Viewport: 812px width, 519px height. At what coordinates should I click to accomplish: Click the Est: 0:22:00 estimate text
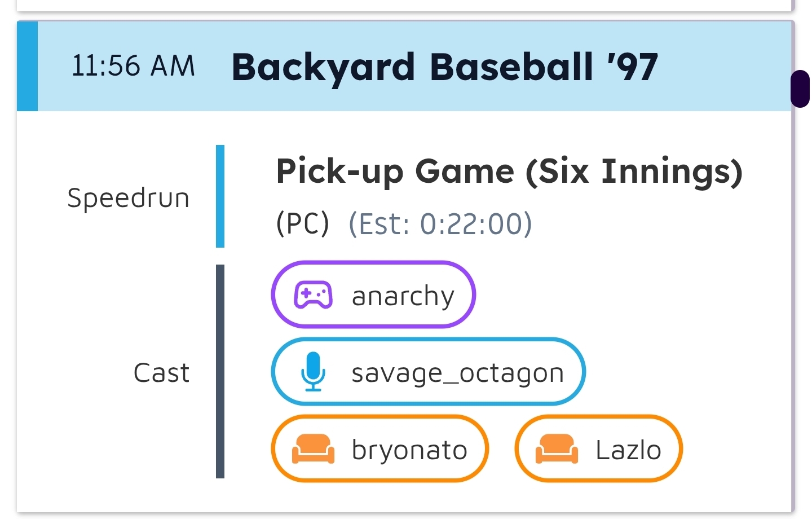click(440, 224)
